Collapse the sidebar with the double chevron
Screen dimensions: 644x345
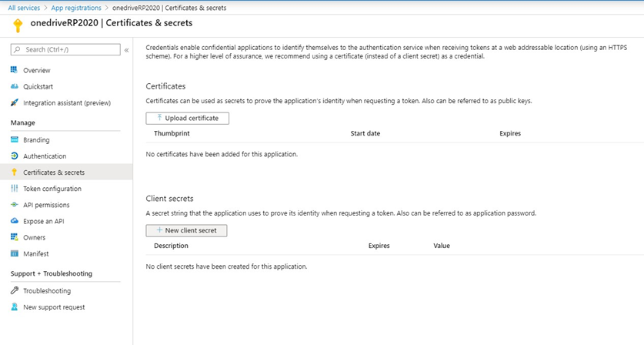(127, 50)
